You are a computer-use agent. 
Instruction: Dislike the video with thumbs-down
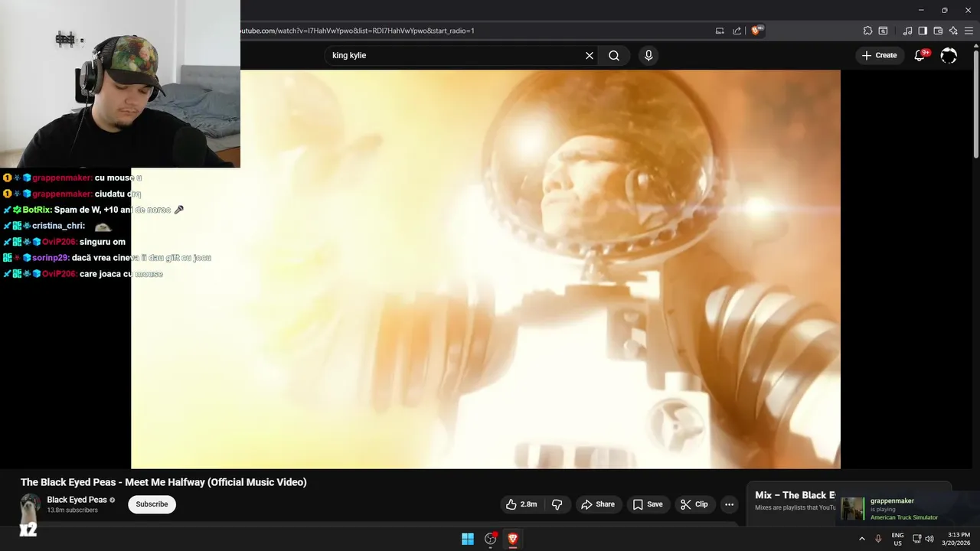[557, 504]
